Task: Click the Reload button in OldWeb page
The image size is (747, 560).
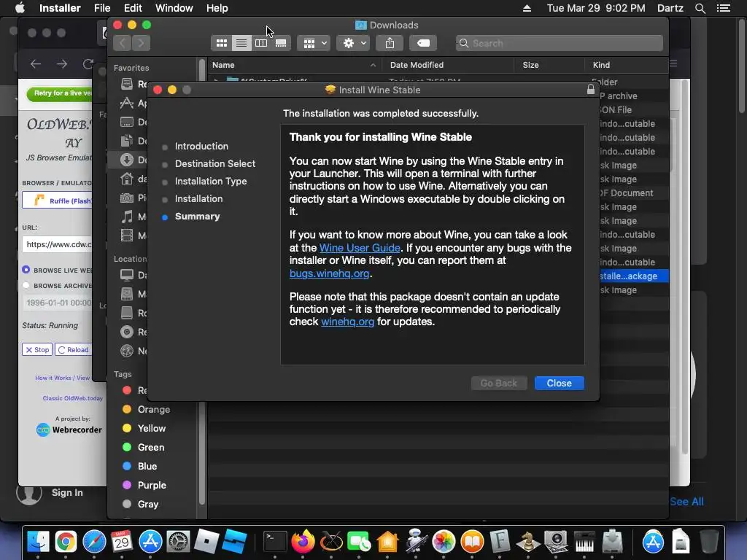Action: coord(74,349)
